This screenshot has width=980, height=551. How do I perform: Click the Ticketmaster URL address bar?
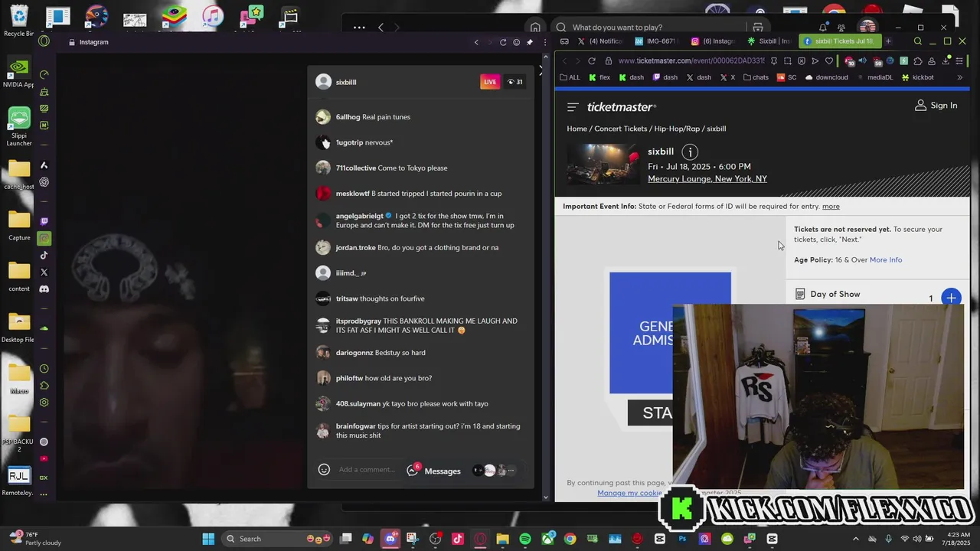coord(691,60)
